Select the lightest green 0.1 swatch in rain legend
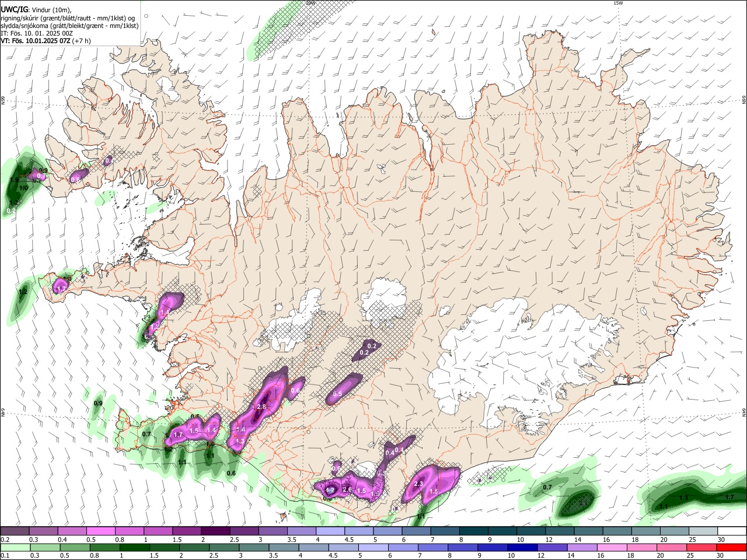Image resolution: width=747 pixels, height=560 pixels. (15, 547)
